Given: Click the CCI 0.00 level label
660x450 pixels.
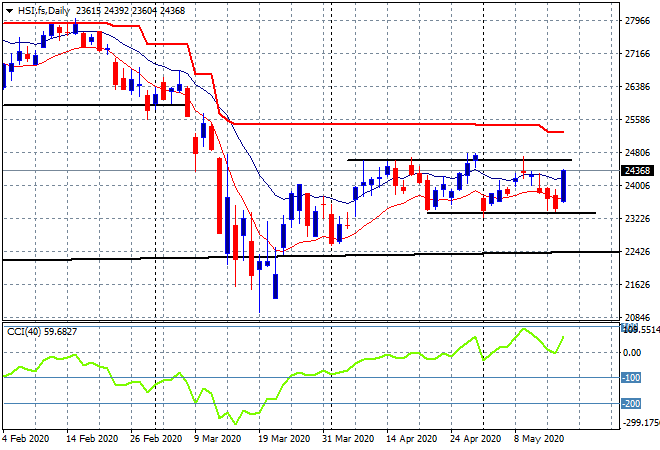Looking at the screenshot, I should (632, 352).
